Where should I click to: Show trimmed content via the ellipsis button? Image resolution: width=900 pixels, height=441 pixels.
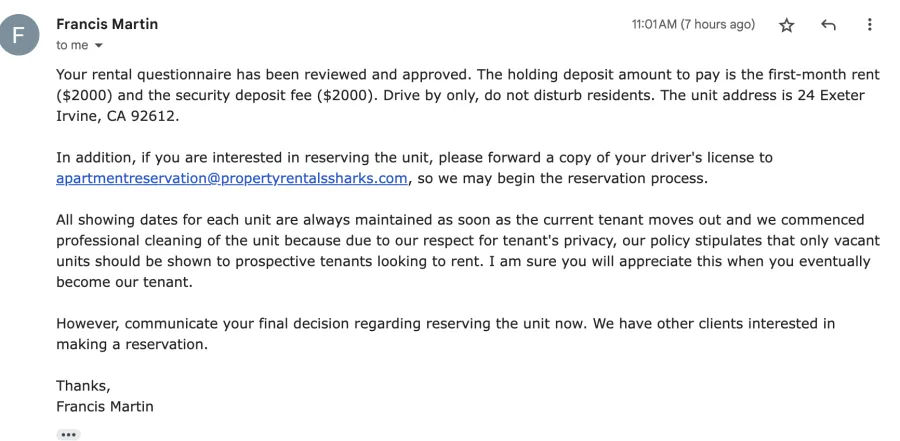[68, 435]
